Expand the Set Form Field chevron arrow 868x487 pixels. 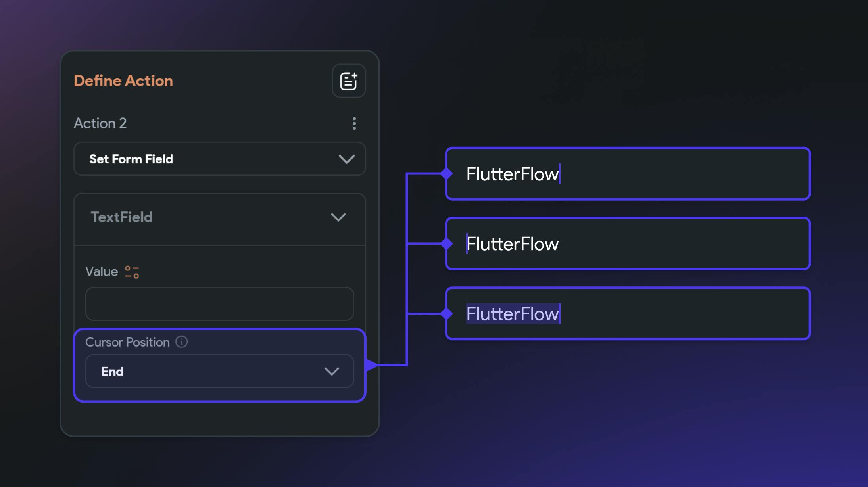(346, 159)
